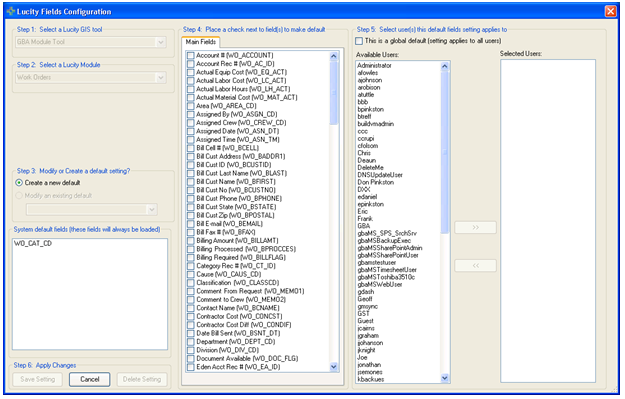Check Division (WO_DIV_CD) field
The height and width of the screenshot is (399, 625).
point(191,350)
